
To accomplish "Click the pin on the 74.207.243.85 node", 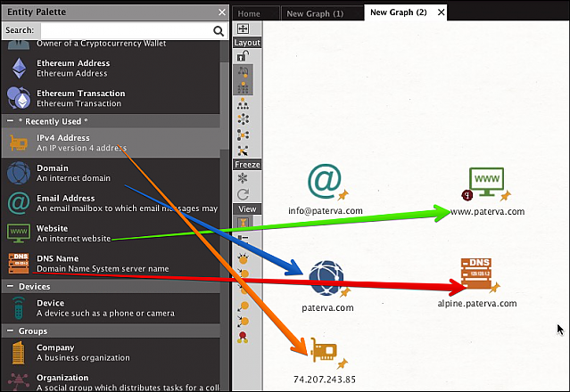I will point(343,363).
